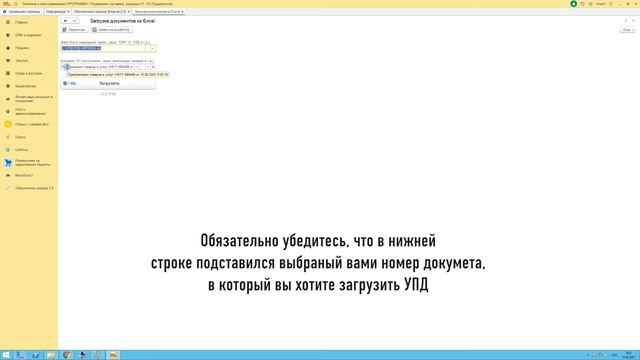Open Chrome from the taskbar
The image size is (640, 360).
coord(67,355)
